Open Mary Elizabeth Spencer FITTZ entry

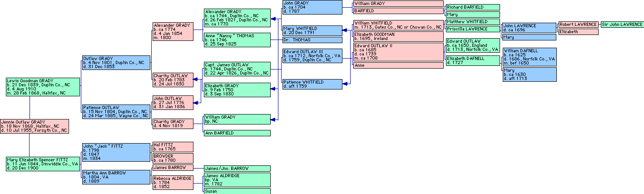(43, 164)
